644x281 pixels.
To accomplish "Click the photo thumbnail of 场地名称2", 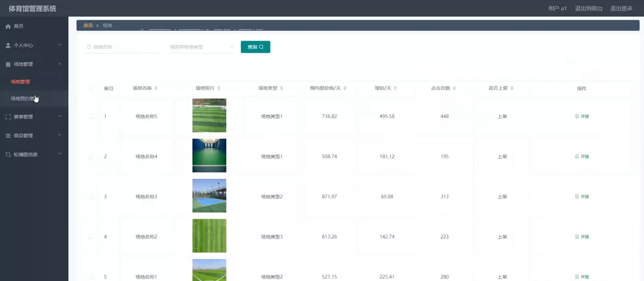I will tap(209, 236).
